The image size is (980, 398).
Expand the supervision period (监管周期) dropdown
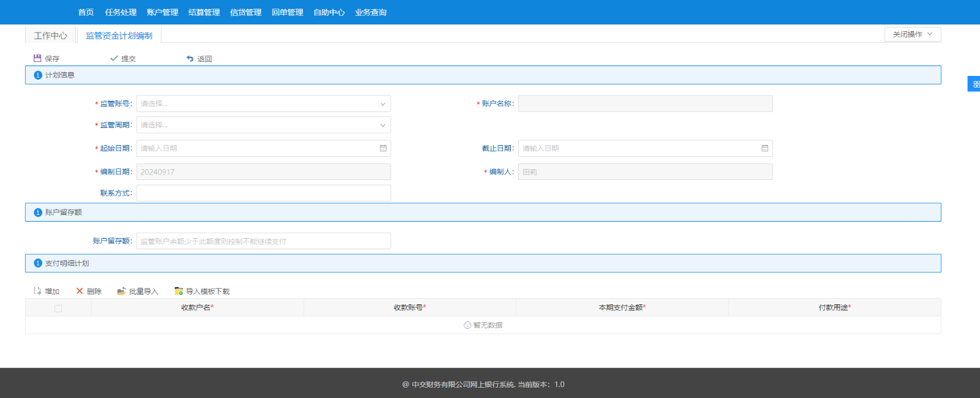383,126
